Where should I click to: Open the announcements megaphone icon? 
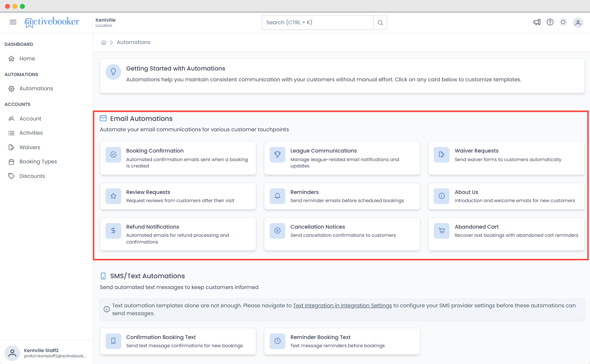click(537, 22)
